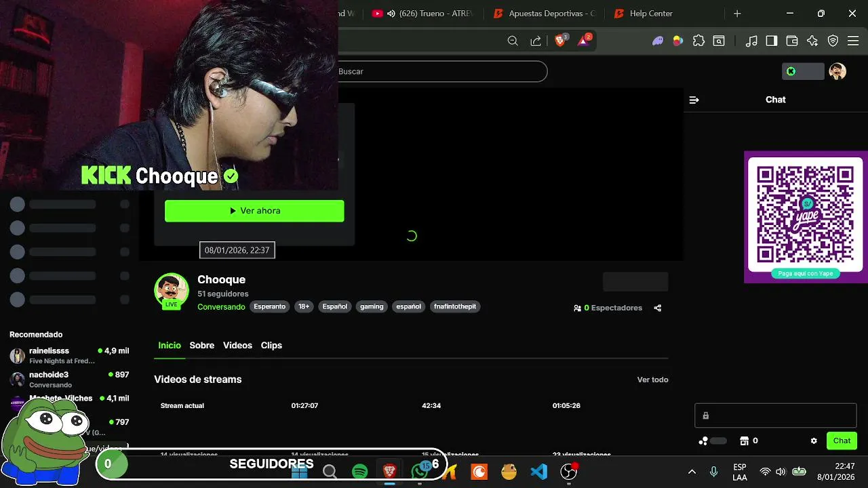Click the colorful circles extension icon
Viewport: 868px width, 488px height.
tap(677, 41)
